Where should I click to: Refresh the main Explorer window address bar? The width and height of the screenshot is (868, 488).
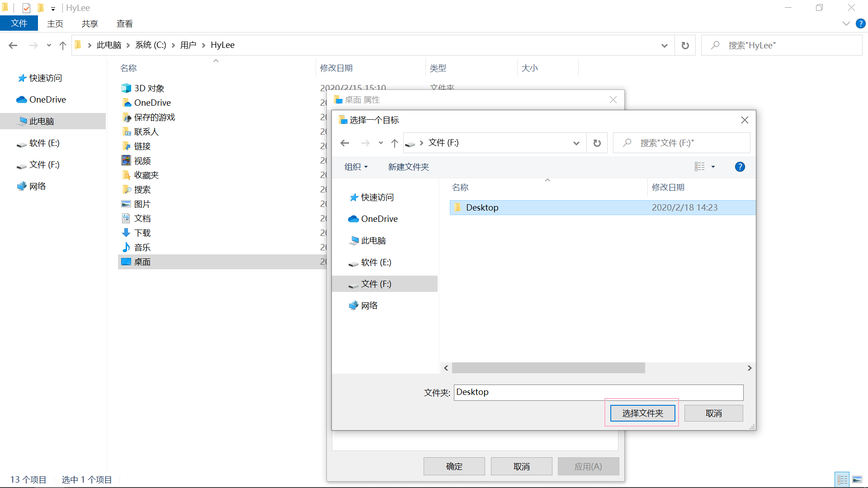685,45
